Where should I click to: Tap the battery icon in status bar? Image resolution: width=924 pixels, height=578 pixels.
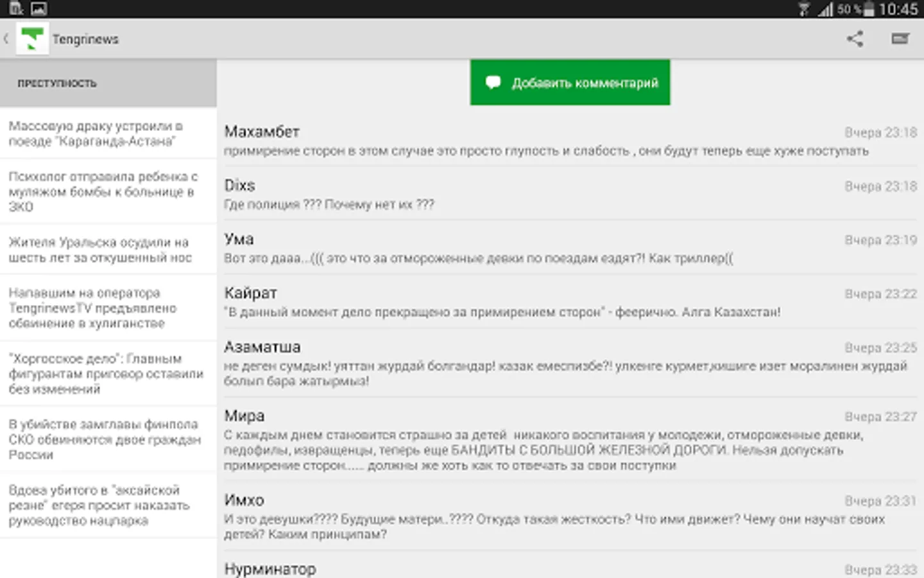[869, 9]
